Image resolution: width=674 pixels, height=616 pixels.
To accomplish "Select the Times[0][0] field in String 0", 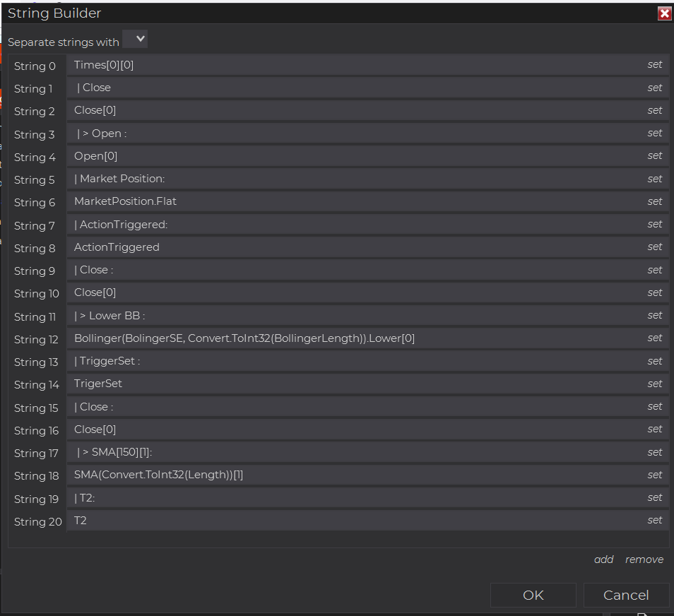I will coord(367,65).
